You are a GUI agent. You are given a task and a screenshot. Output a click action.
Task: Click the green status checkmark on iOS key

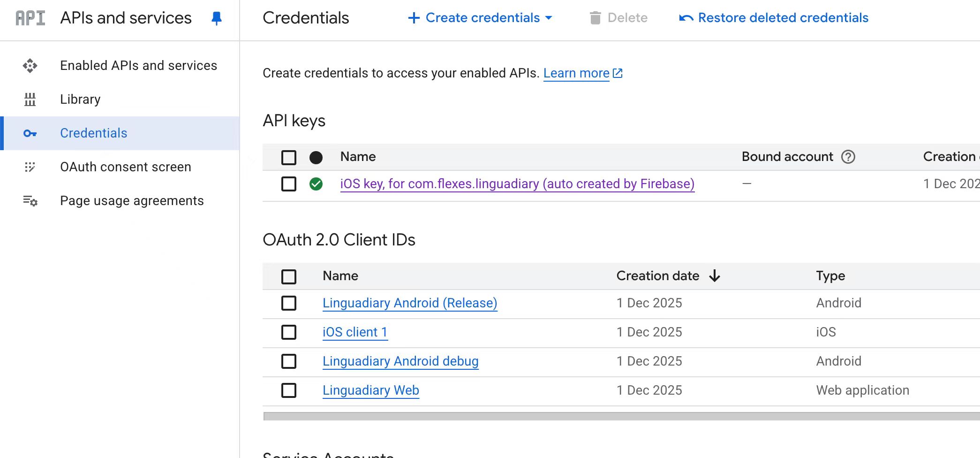tap(316, 184)
